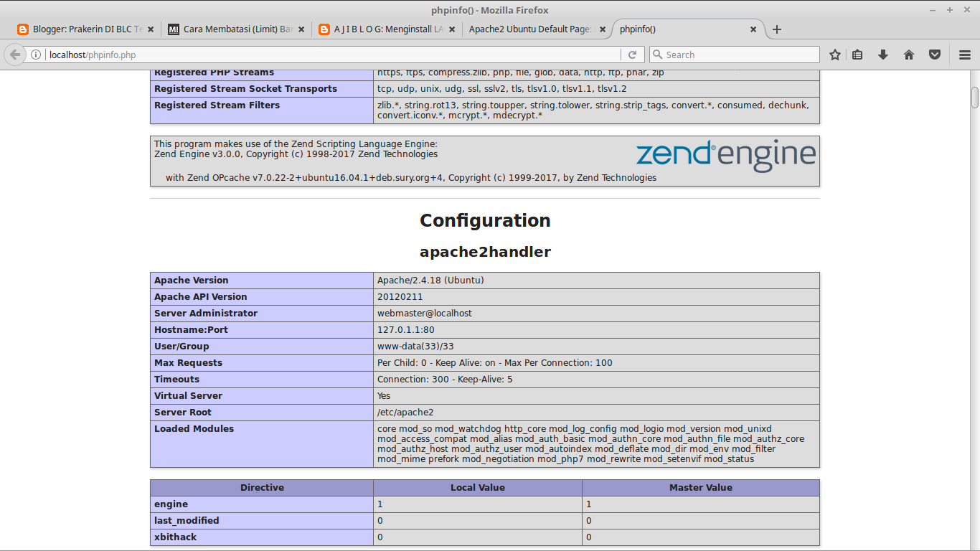Maximize the Firefox window
Screen dimensions: 980x551
point(950,10)
